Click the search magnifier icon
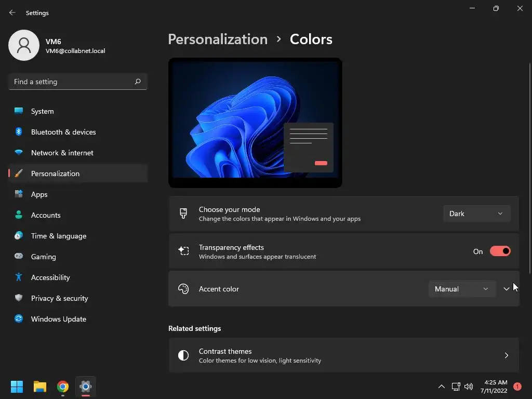Viewport: 532px width, 399px height. coord(137,82)
